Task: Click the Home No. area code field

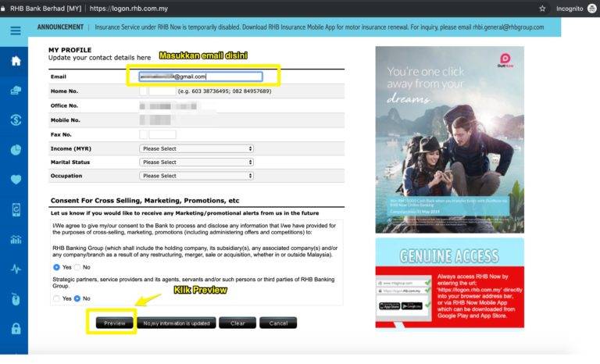Action: [143, 91]
